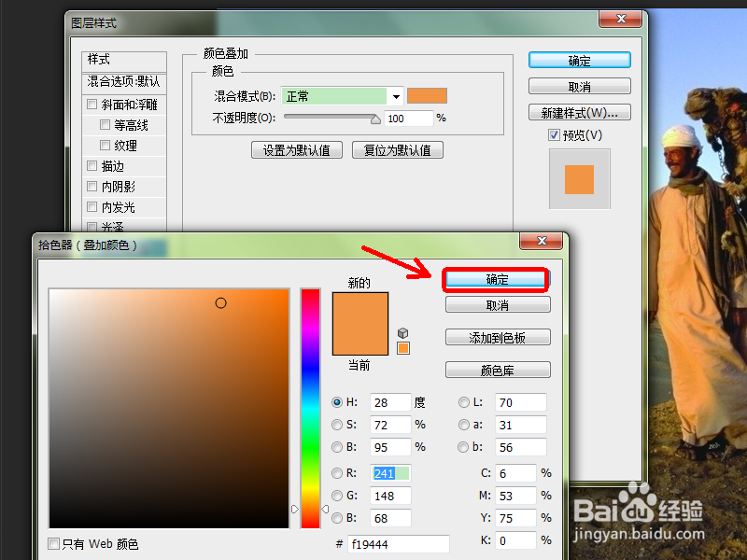
Task: Click inside the color saturation-brightness field
Action: (169, 408)
